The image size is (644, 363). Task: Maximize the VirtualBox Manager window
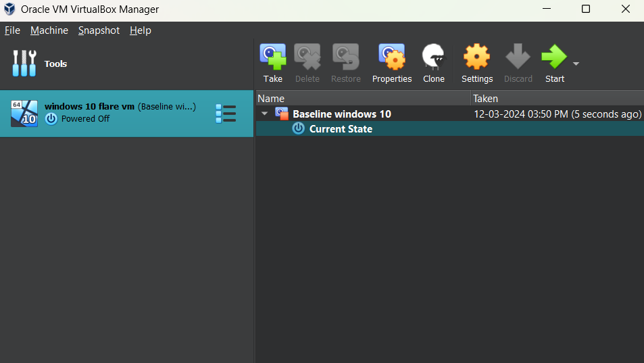click(x=586, y=9)
